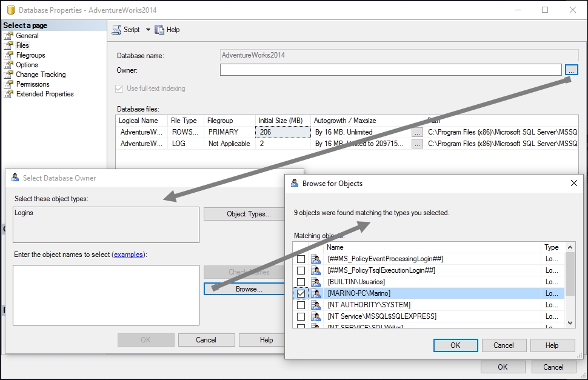588x380 pixels.
Task: Click login icon for ##MS_PolicyTsqlExecutionLogin##
Action: point(316,270)
